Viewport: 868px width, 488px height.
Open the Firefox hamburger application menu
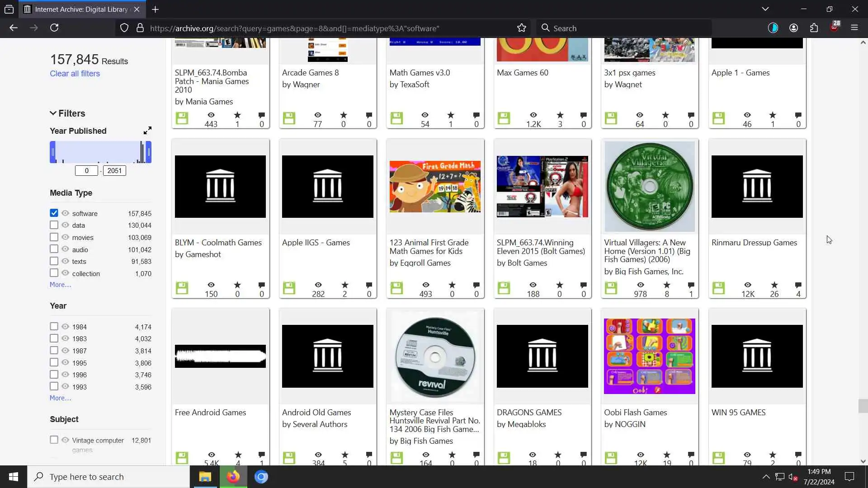[x=854, y=28]
